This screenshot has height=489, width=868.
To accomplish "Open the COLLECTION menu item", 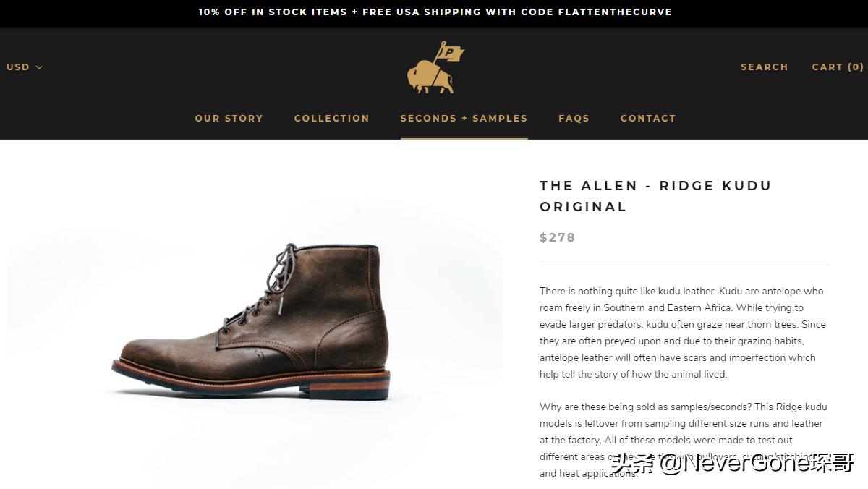I will (x=331, y=118).
